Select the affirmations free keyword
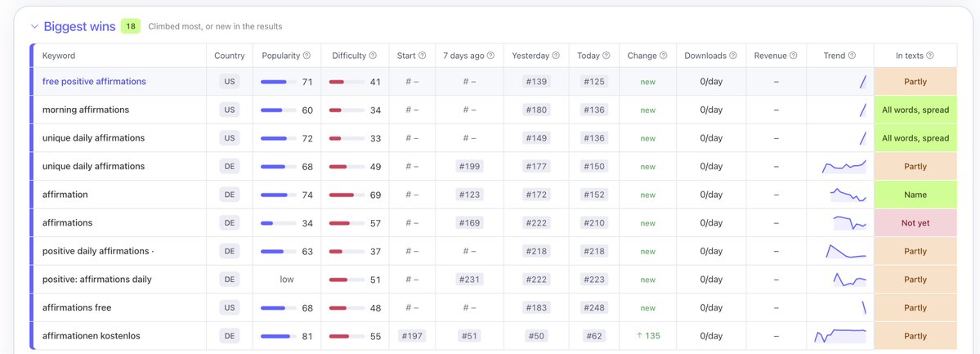 pyautogui.click(x=77, y=307)
